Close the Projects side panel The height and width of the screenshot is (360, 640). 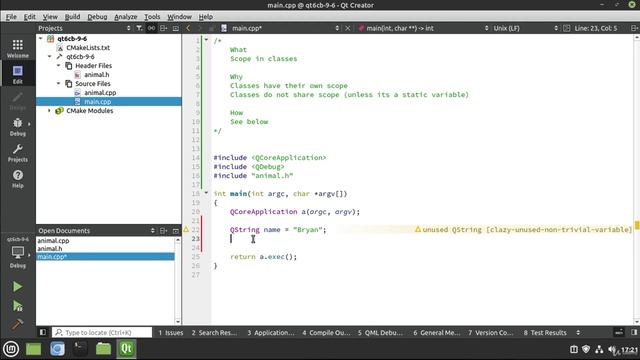coord(176,28)
